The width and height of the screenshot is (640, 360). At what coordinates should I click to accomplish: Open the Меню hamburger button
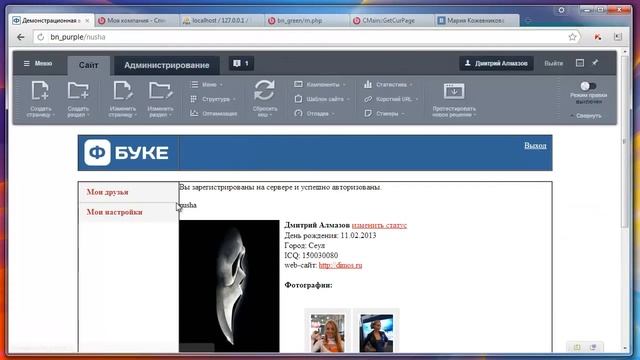click(38, 63)
